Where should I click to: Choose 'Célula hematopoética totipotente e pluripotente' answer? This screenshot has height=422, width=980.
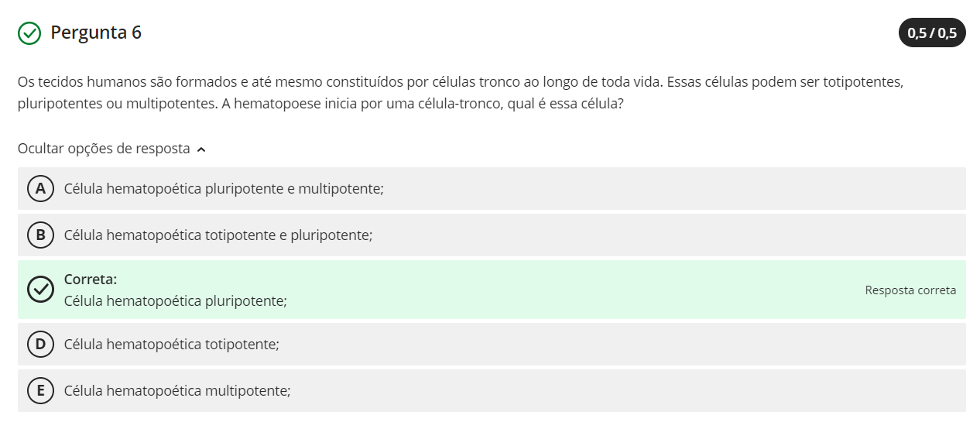[x=218, y=235]
